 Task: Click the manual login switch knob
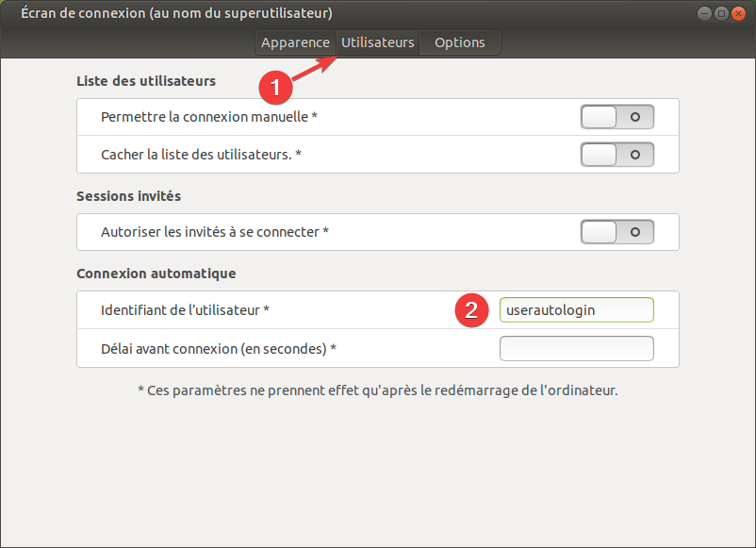(x=598, y=117)
